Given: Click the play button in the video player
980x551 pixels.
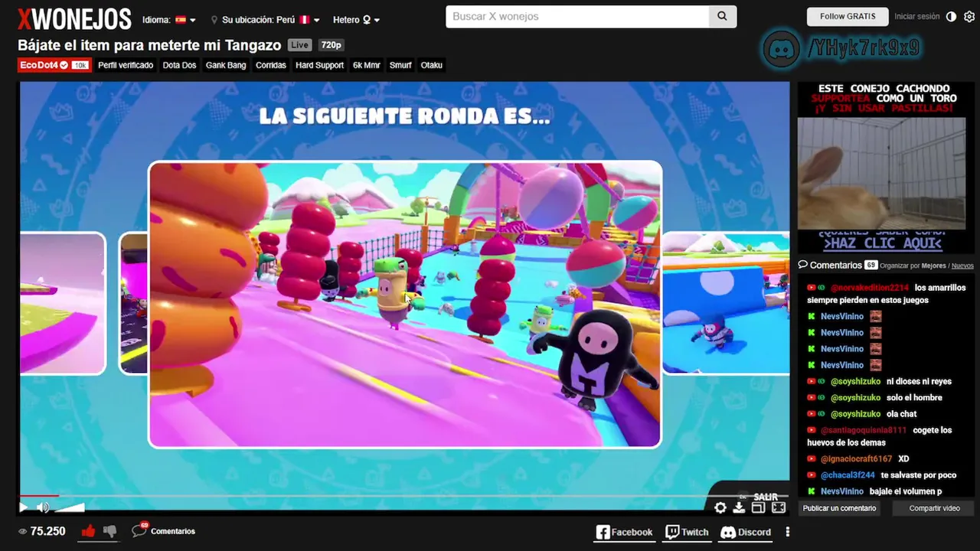Looking at the screenshot, I should [x=23, y=507].
